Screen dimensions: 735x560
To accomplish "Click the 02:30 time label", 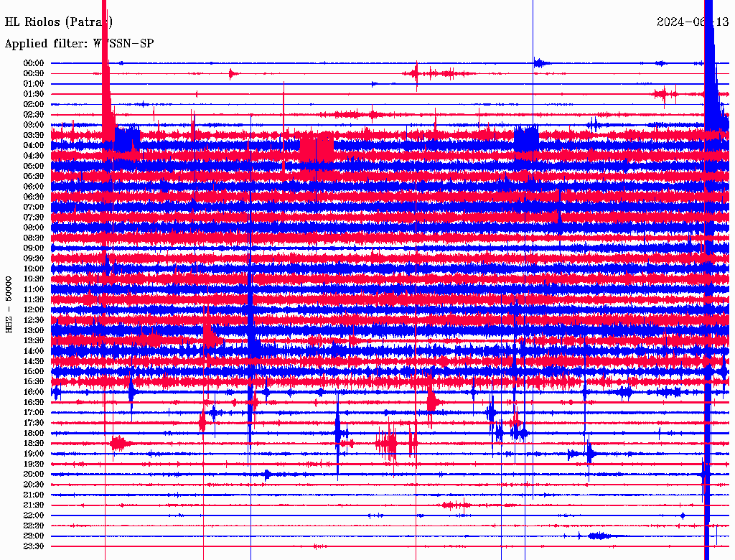I will [x=34, y=114].
